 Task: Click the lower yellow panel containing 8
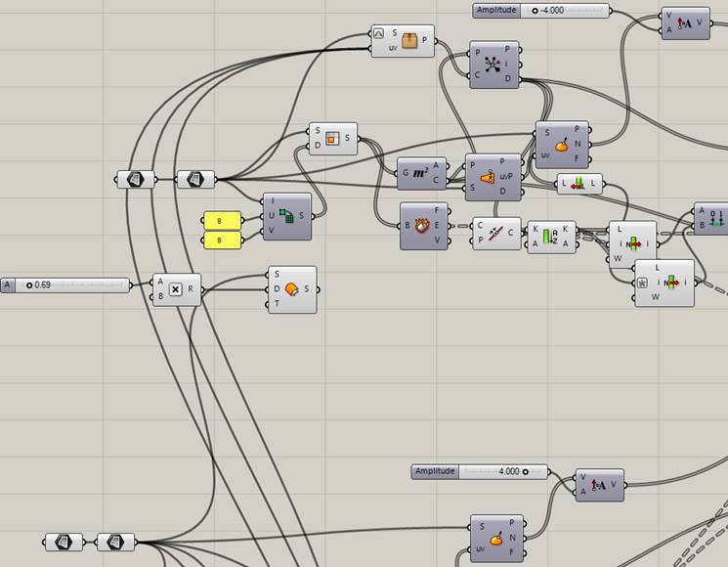click(x=222, y=240)
